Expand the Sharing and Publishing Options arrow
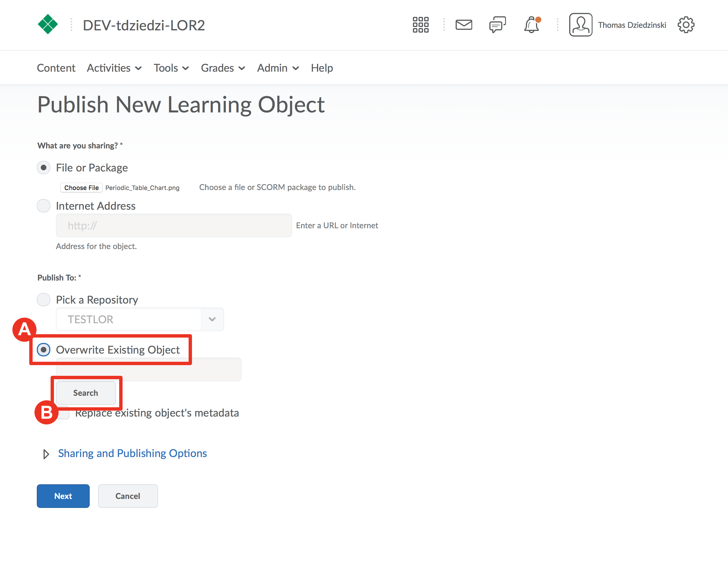The height and width of the screenshot is (563, 728). tap(46, 454)
